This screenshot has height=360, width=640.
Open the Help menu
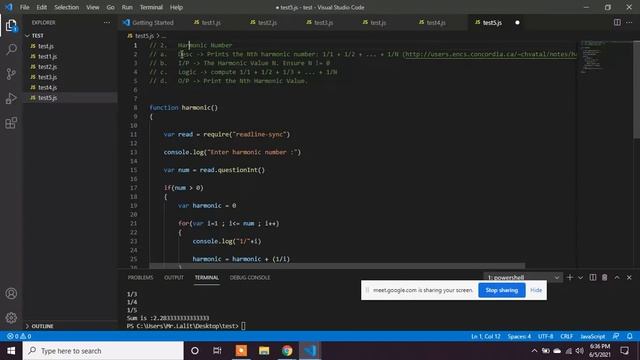tap(176, 7)
